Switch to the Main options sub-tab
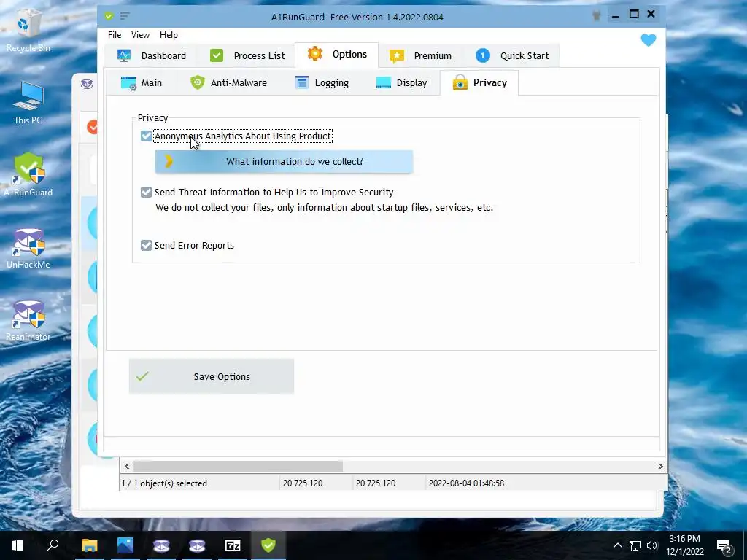 [x=142, y=83]
